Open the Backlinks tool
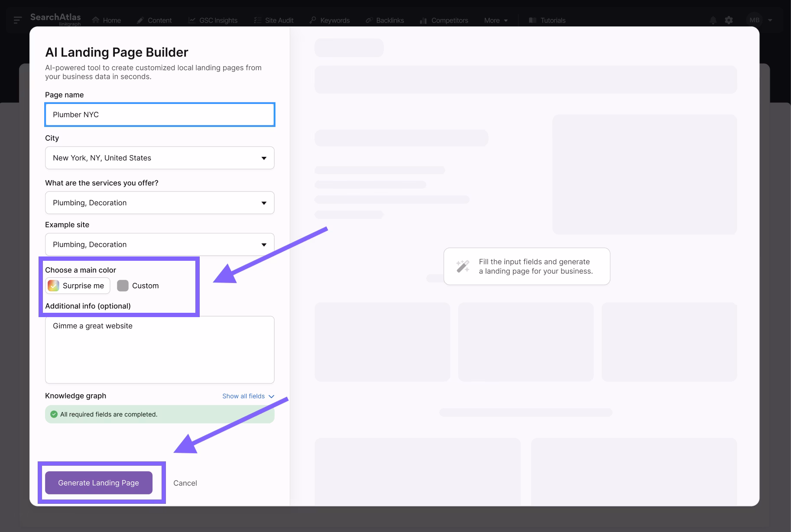The width and height of the screenshot is (791, 532). (384, 20)
